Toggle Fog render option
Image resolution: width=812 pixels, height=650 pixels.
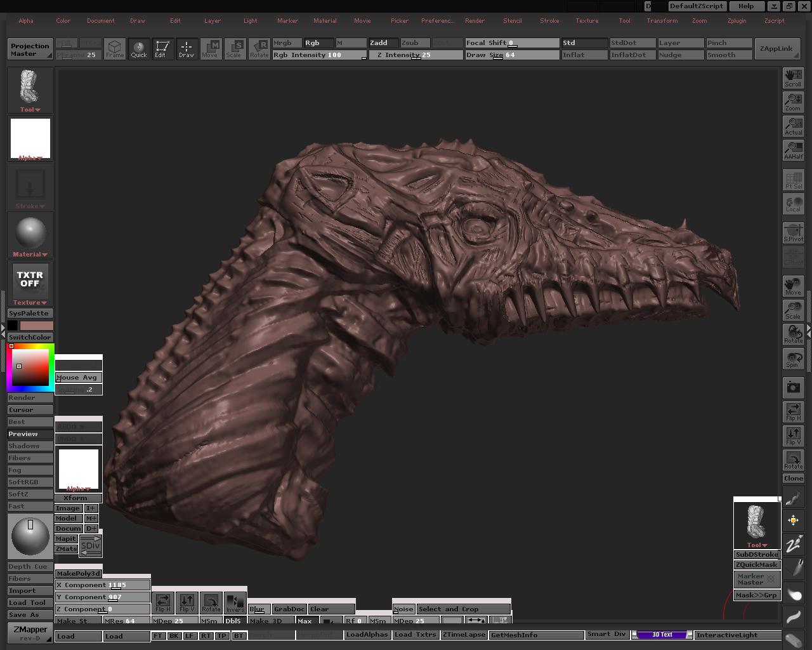coord(30,470)
